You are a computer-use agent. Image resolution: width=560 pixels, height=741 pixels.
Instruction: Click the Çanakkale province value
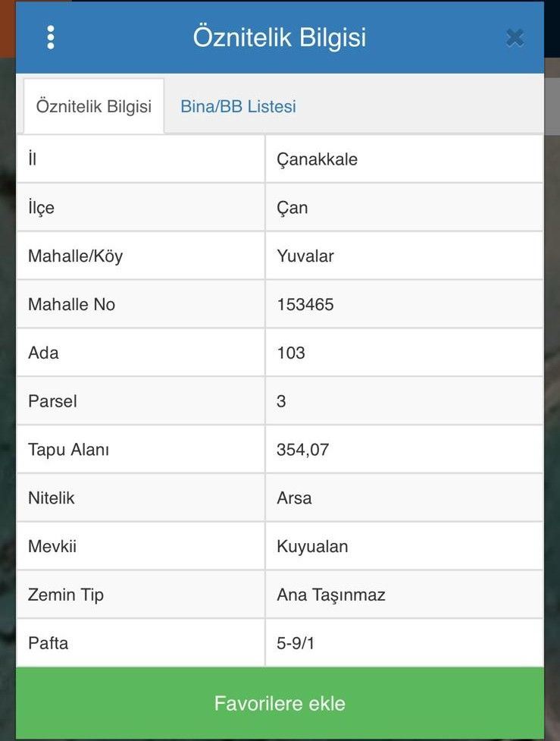tap(317, 159)
